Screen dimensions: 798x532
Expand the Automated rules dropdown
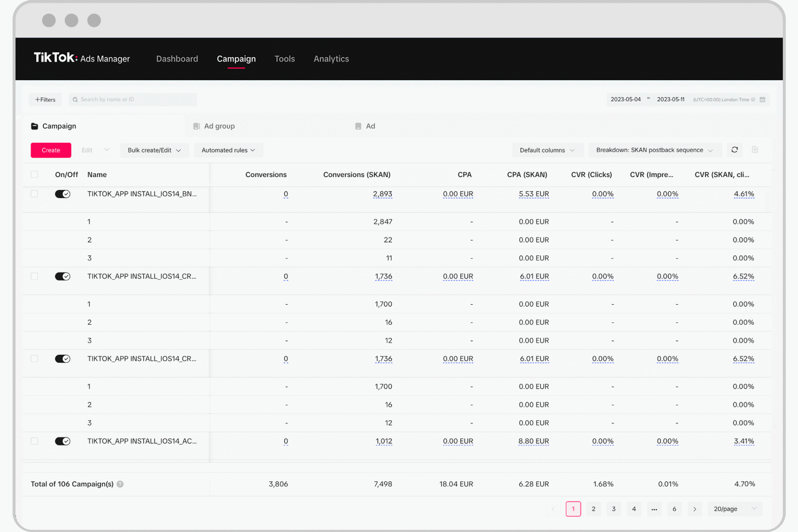click(x=228, y=150)
